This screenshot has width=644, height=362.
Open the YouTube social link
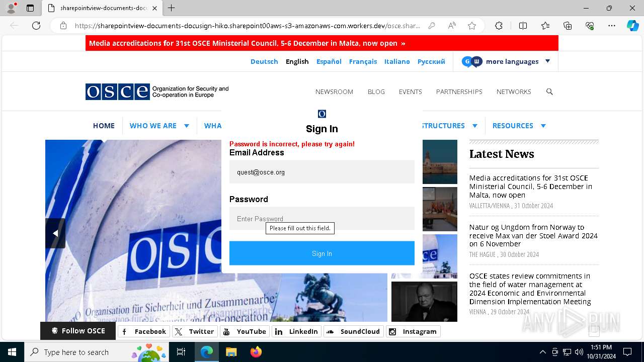point(245,331)
